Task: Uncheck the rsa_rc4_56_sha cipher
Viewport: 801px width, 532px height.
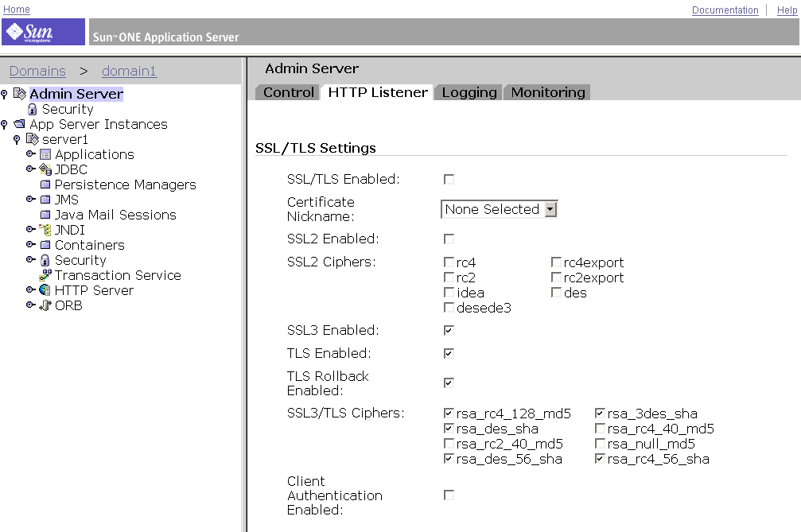Action: click(x=601, y=459)
